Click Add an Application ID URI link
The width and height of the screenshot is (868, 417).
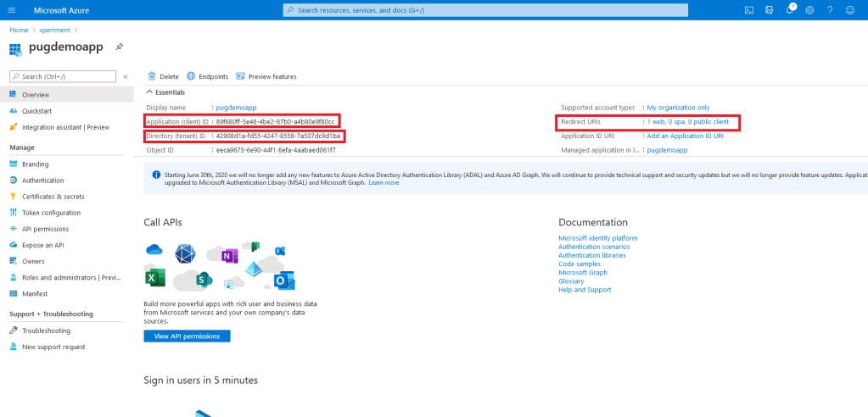click(x=685, y=136)
